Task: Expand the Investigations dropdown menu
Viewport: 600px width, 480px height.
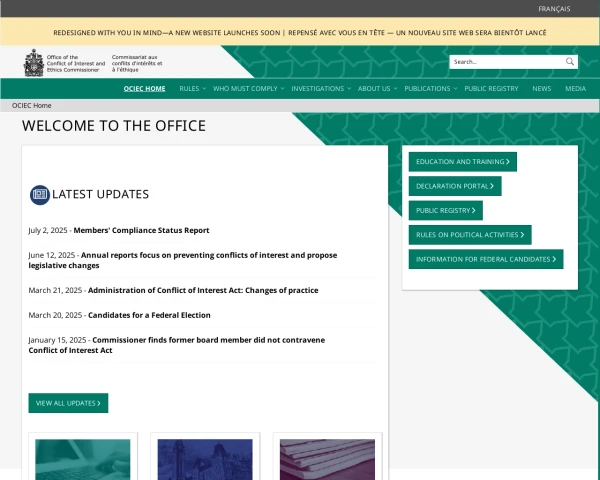Action: pyautogui.click(x=321, y=88)
